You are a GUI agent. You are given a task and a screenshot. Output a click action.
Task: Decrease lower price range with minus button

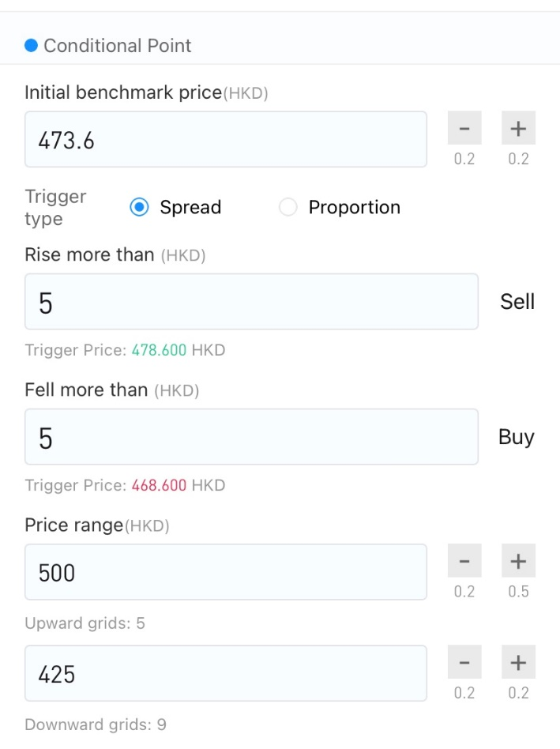464,661
